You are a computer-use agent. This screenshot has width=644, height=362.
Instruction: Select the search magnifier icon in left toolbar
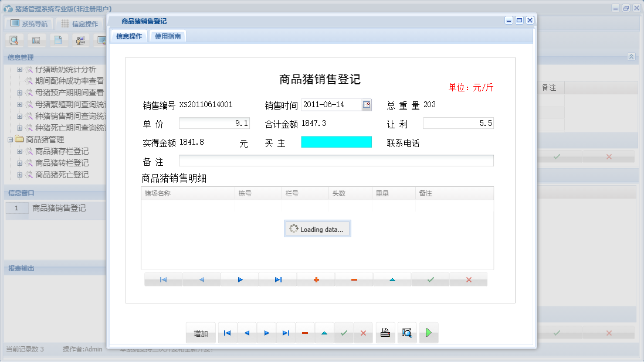click(14, 40)
